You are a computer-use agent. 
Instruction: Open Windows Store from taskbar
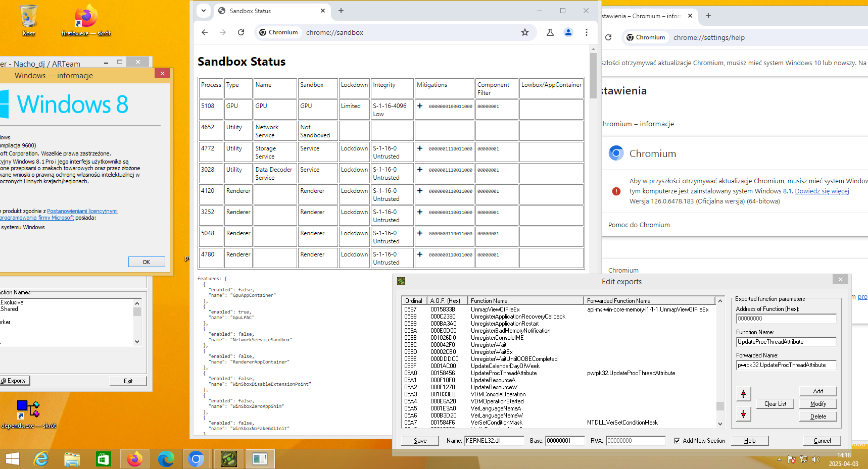[x=104, y=459]
